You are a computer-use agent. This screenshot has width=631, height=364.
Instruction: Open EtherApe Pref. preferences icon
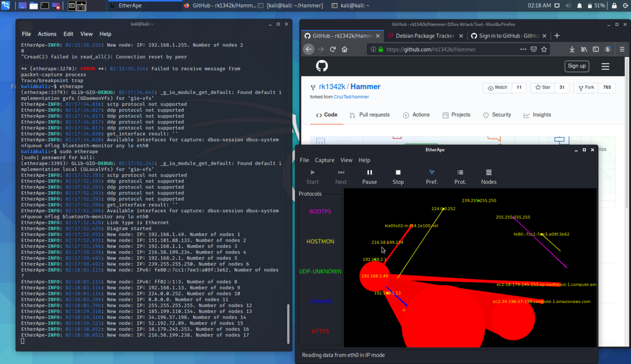tap(432, 172)
